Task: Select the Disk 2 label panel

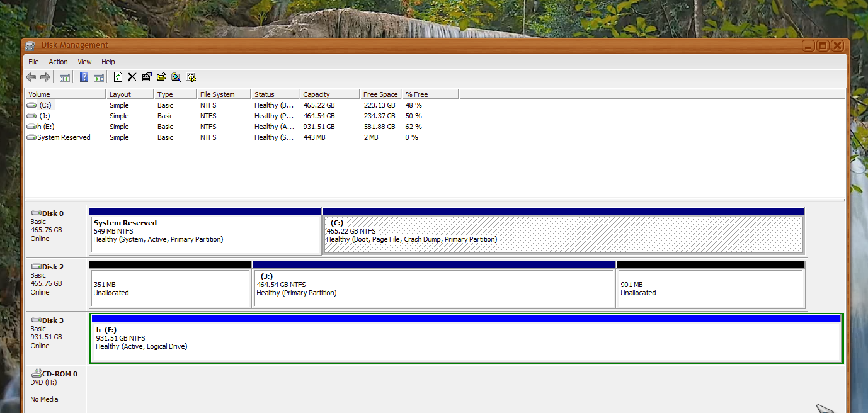Action: click(55, 283)
